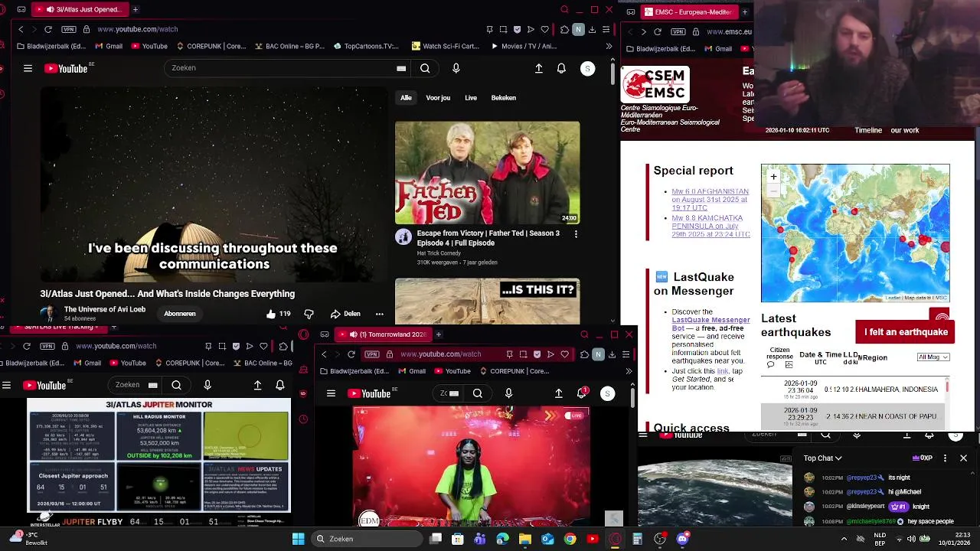Open the Father Ted video thumbnail

coord(487,173)
